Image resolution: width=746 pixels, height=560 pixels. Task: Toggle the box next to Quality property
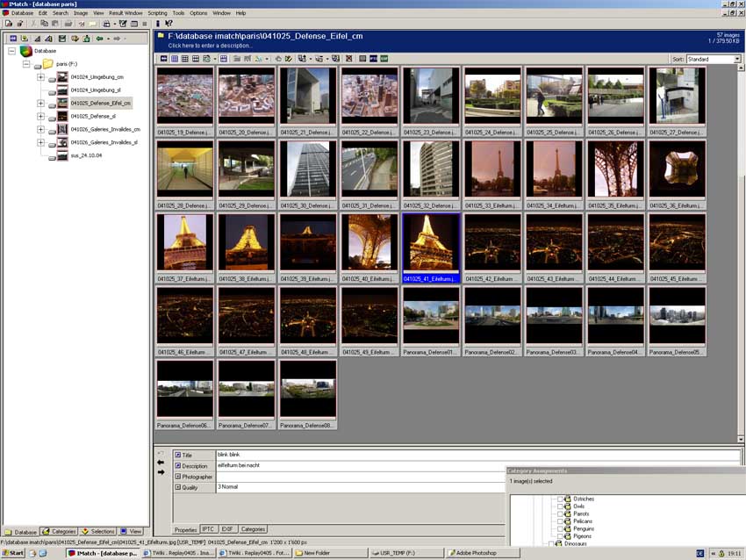(178, 487)
